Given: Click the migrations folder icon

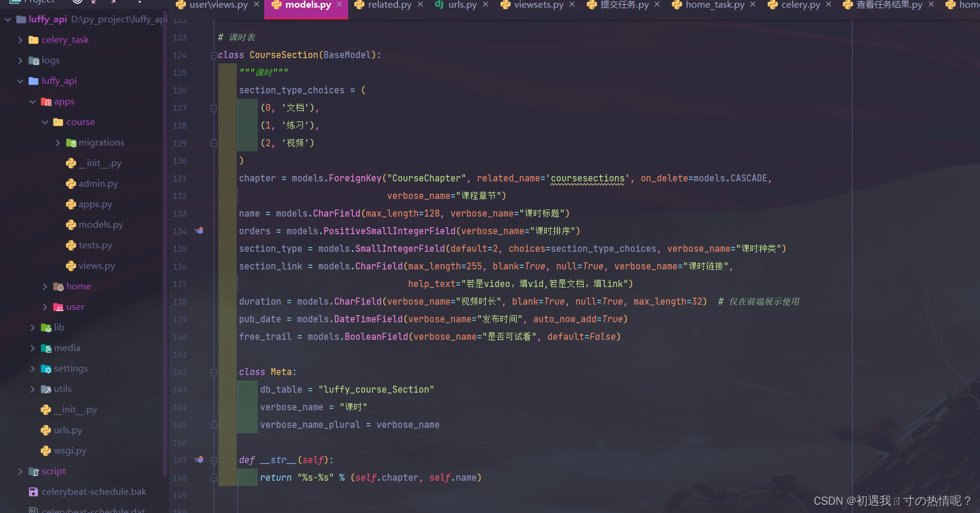Looking at the screenshot, I should pyautogui.click(x=70, y=143).
